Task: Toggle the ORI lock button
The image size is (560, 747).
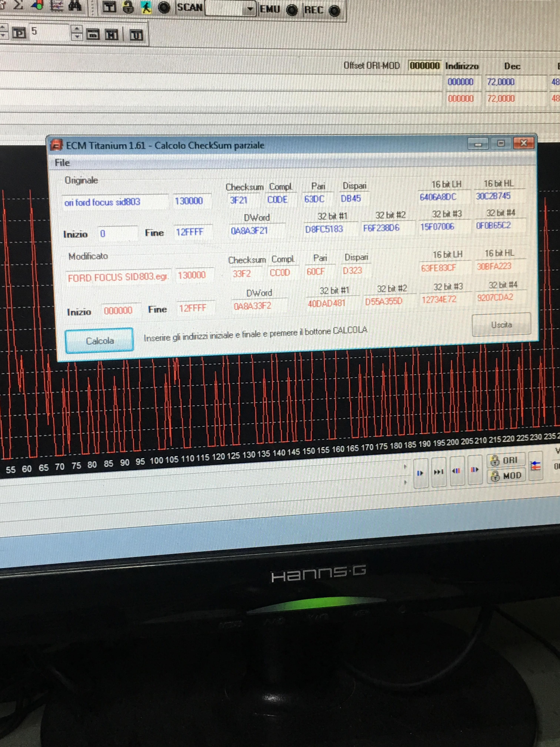Action: pos(506,460)
